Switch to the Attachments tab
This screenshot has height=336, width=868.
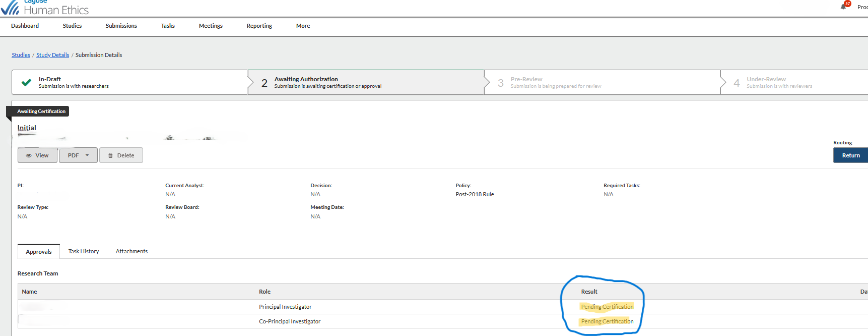click(131, 251)
